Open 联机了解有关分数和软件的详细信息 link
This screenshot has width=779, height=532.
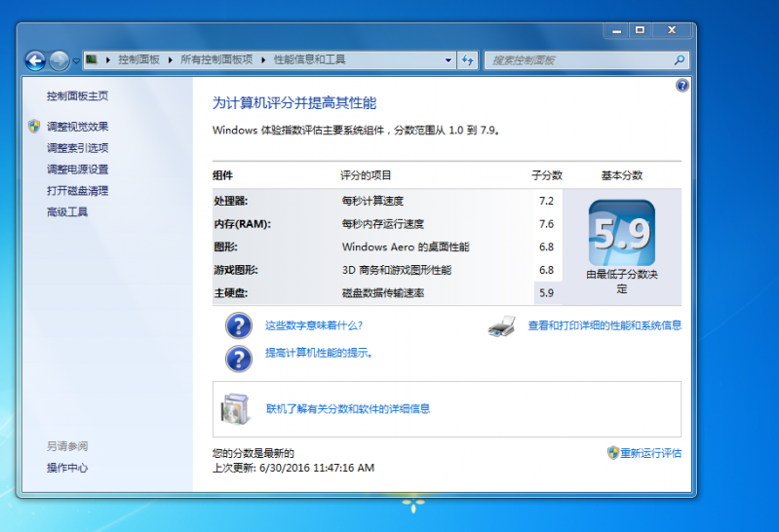tap(348, 409)
